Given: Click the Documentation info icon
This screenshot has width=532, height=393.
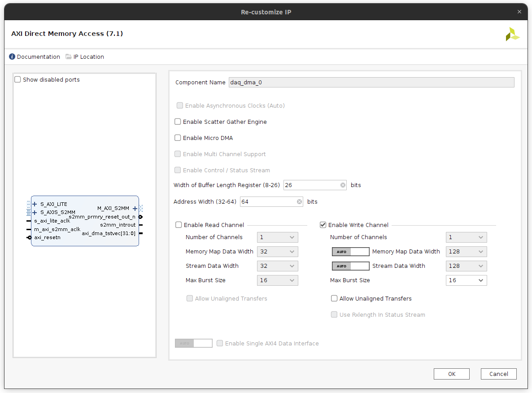Looking at the screenshot, I should tap(11, 57).
